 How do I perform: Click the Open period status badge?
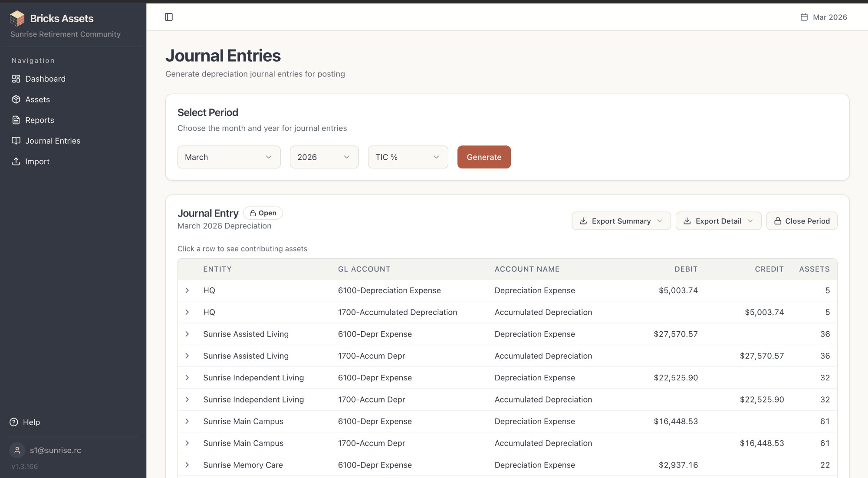click(263, 213)
